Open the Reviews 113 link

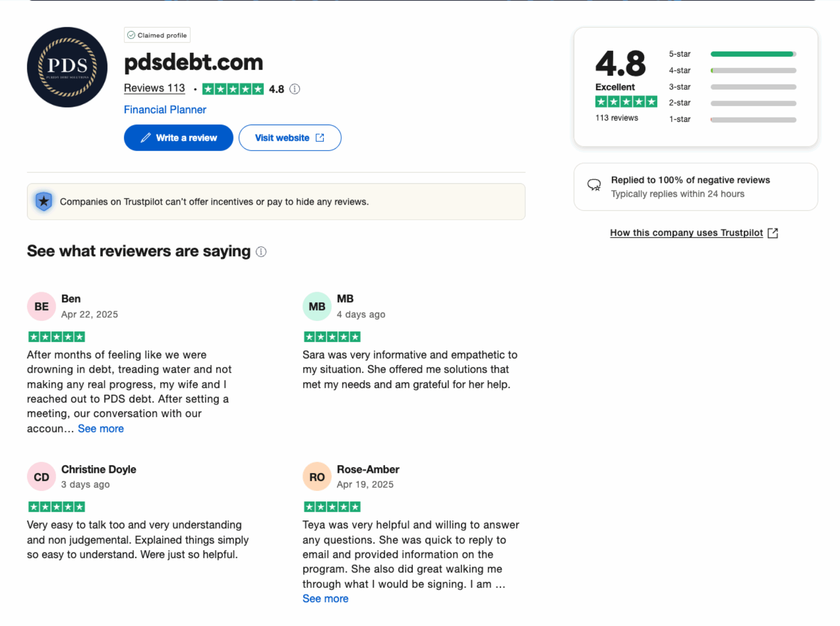point(154,88)
